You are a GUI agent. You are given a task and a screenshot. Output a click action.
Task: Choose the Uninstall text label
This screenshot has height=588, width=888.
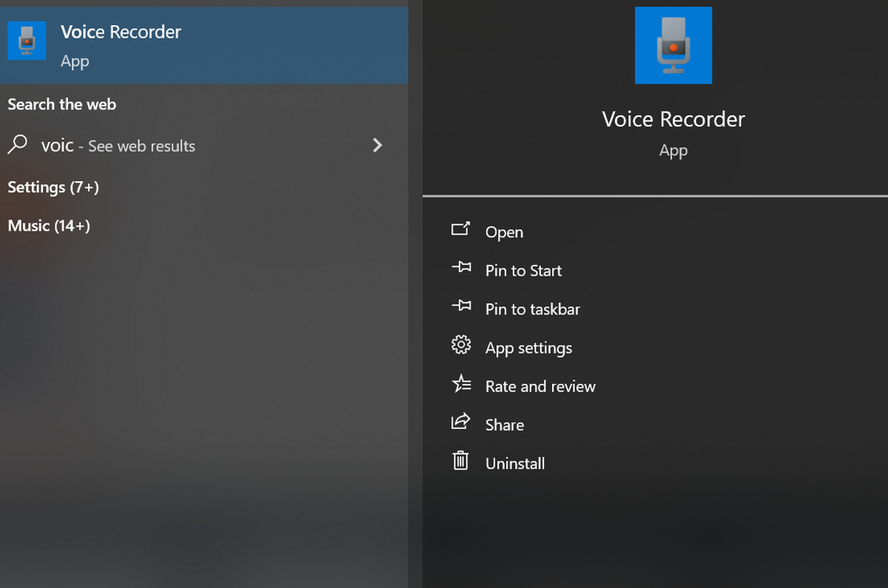(x=515, y=464)
